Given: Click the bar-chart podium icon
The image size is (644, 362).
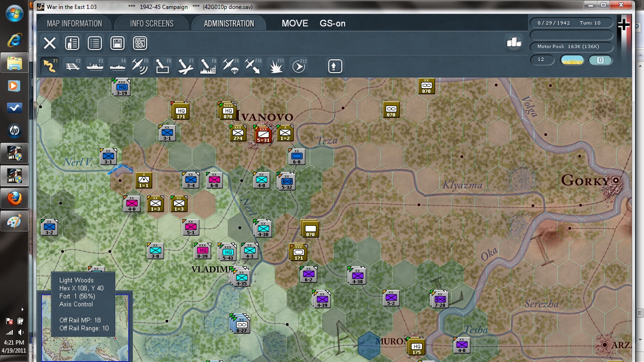Looking at the screenshot, I should (514, 42).
